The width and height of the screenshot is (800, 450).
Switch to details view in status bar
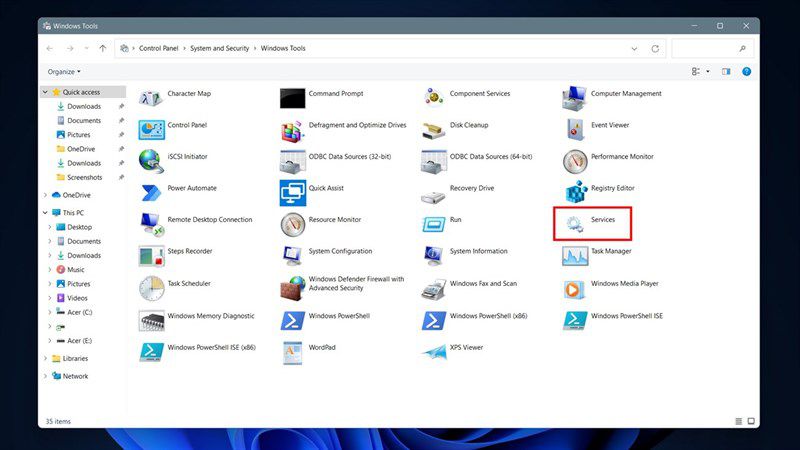click(x=738, y=421)
